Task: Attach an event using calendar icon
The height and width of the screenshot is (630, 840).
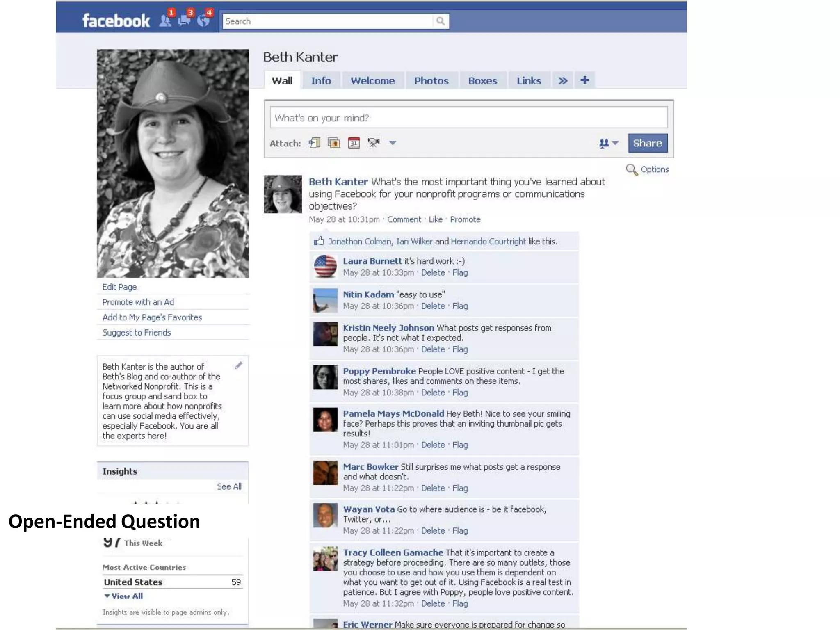Action: pyautogui.click(x=354, y=143)
